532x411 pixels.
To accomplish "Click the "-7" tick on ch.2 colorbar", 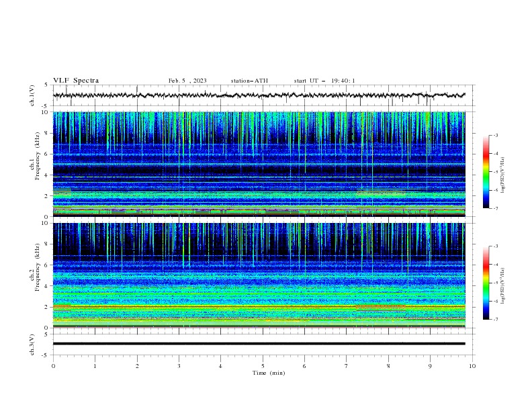I will pos(495,320).
